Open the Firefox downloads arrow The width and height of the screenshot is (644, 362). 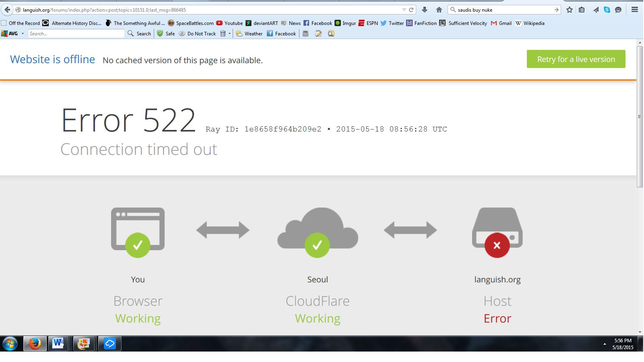pyautogui.click(x=425, y=10)
